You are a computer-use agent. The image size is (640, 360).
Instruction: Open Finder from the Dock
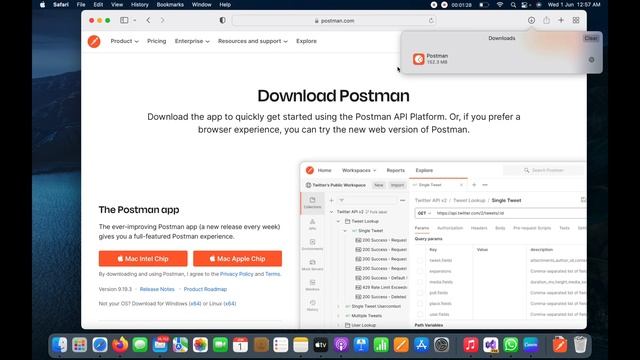pyautogui.click(x=60, y=345)
